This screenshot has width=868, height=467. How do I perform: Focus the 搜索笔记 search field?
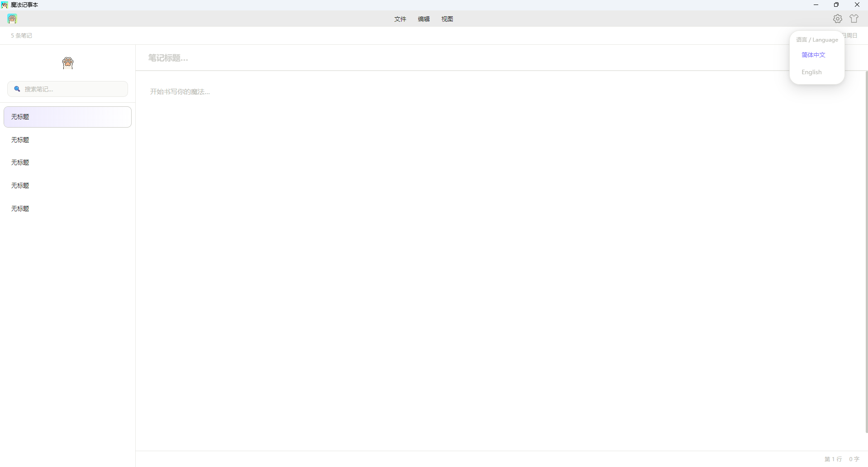[x=68, y=89]
